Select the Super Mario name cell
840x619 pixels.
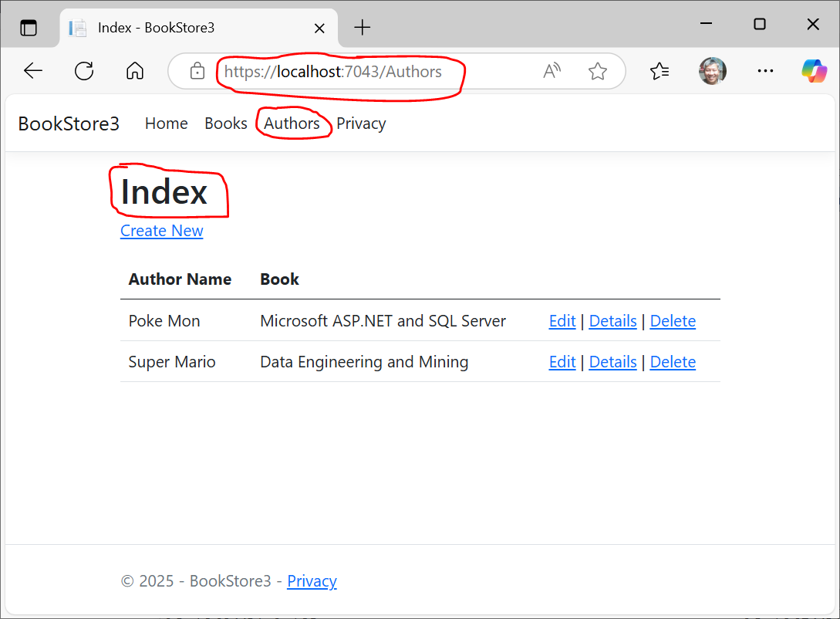click(172, 362)
